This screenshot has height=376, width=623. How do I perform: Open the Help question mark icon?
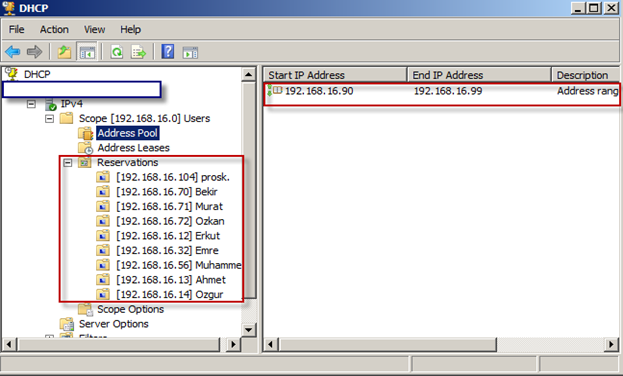click(168, 52)
